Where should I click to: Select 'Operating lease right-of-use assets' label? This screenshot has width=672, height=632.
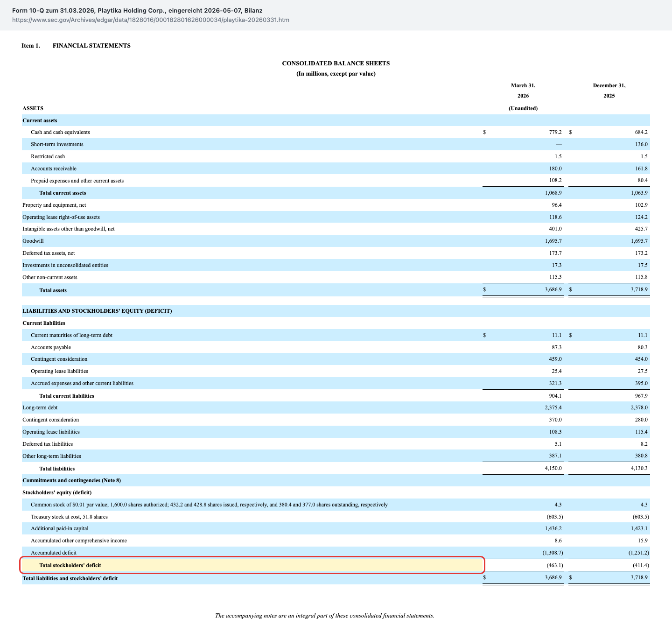point(61,217)
